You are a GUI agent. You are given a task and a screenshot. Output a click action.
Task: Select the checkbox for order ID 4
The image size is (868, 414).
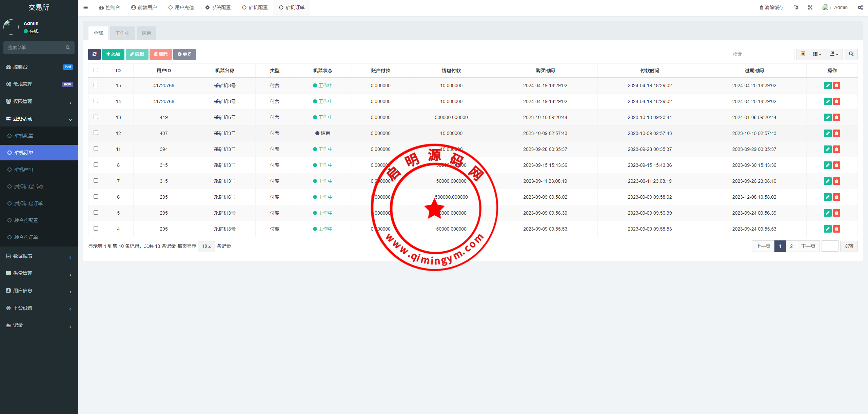(96, 229)
